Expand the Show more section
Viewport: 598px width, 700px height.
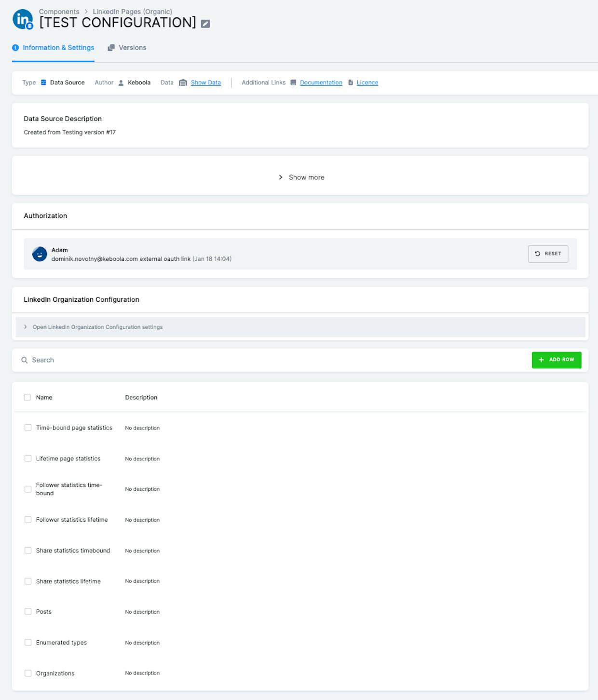tap(301, 177)
